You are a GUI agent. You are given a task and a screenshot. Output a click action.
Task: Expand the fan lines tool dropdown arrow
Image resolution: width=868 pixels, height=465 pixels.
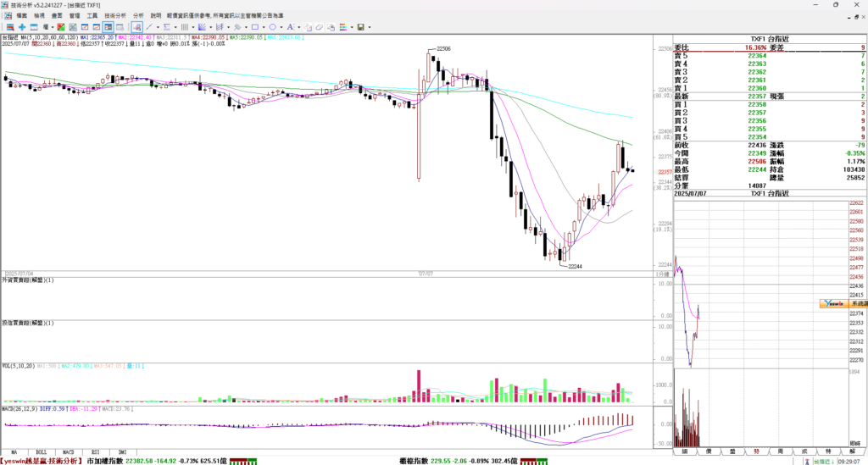211,27
